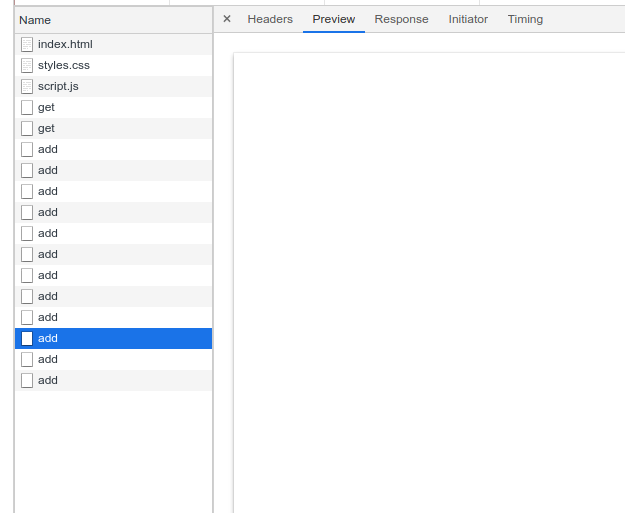
Task: Open the Response tab
Action: point(401,19)
